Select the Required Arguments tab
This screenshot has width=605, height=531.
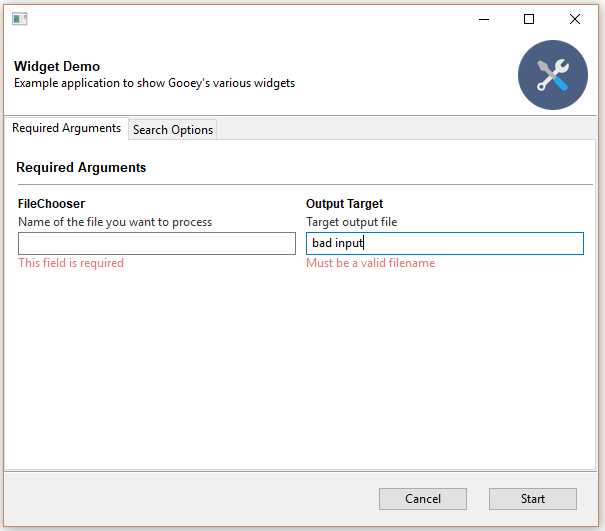point(66,129)
